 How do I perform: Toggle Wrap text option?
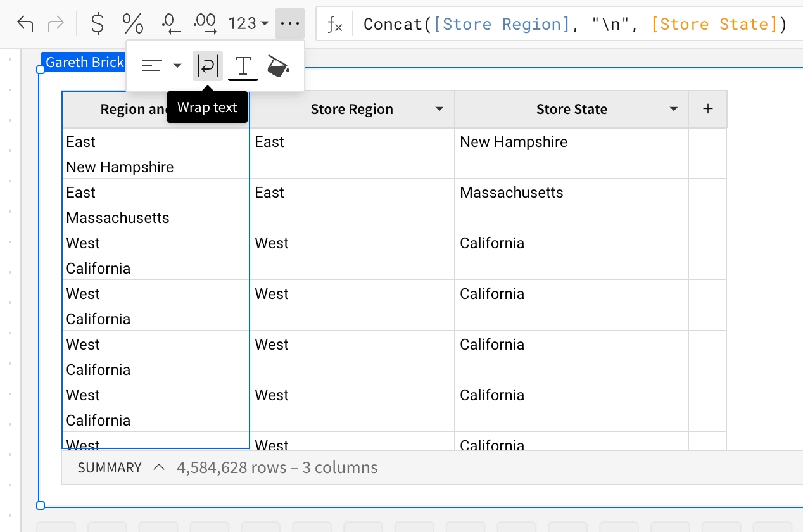(208, 66)
